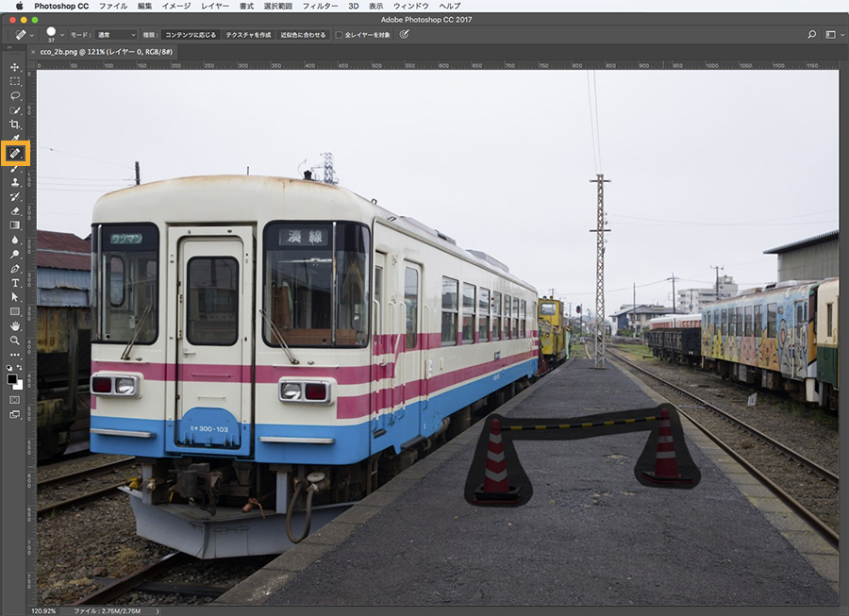Viewport: 849px width, 616px height.
Task: Switch to the cco_2b.png document tab
Action: tap(106, 52)
